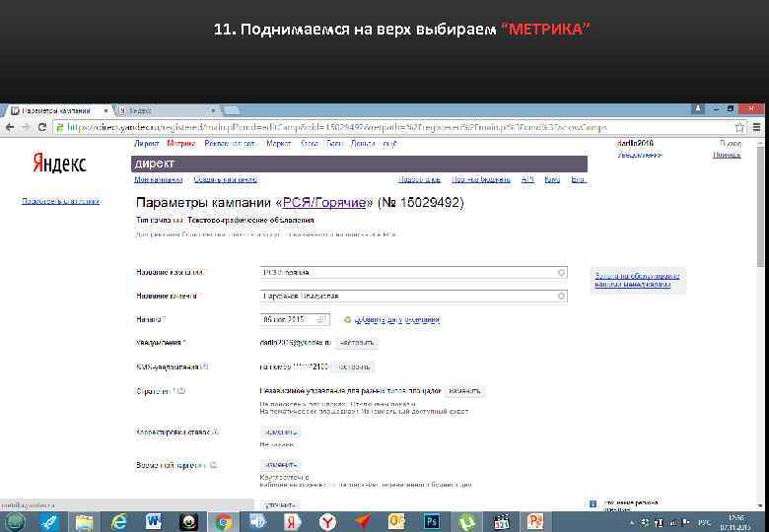Open the Windows Start button
This screenshot has height=532, width=769.
tap(14, 522)
